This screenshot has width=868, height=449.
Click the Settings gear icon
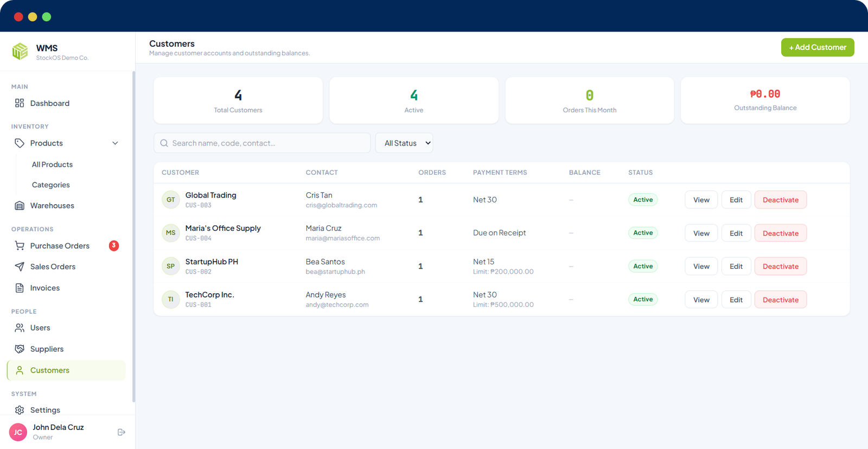20,410
